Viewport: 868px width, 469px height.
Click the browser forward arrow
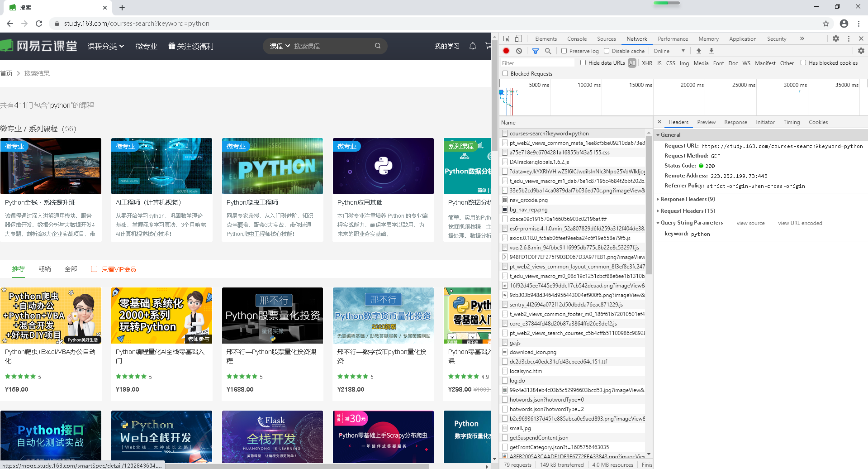pos(24,24)
